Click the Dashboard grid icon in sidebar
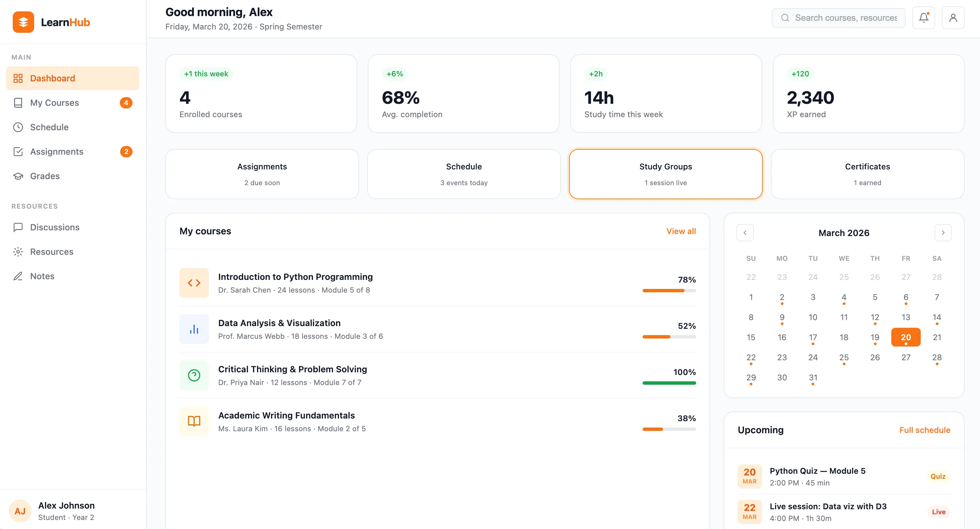The height and width of the screenshot is (529, 980). [18, 78]
